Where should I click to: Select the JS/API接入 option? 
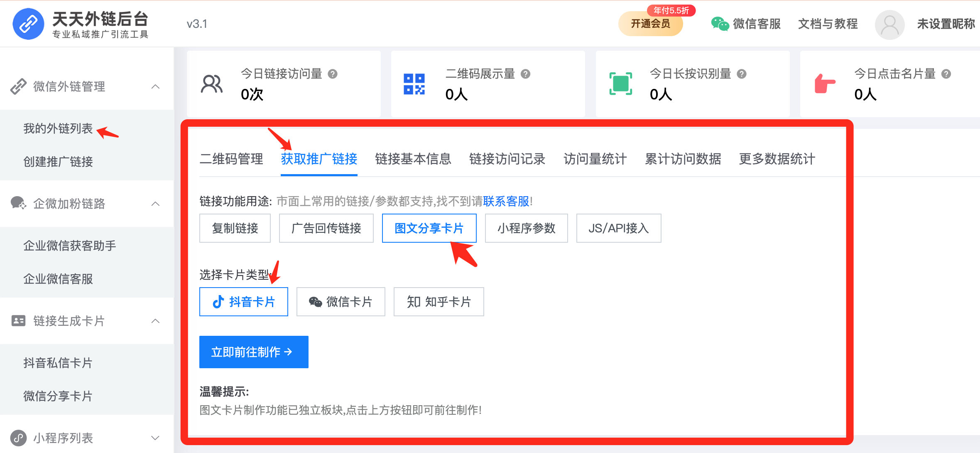619,228
